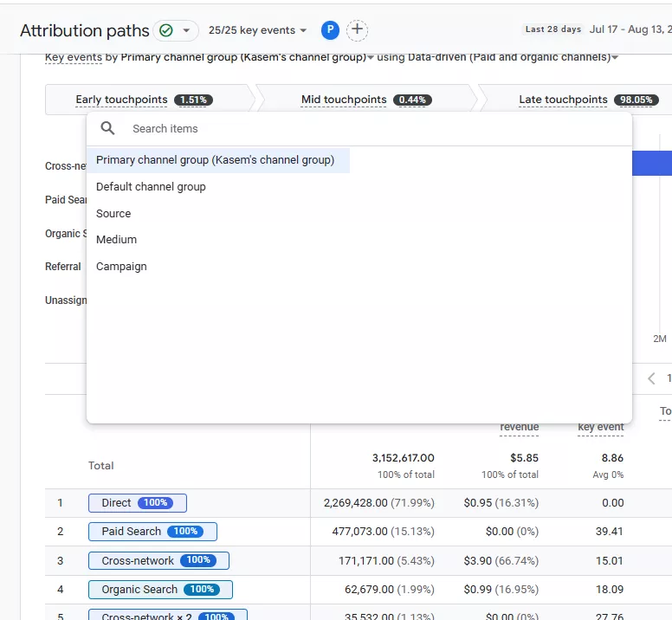Go to previous page using left chevron
This screenshot has width=672, height=620.
tap(652, 378)
